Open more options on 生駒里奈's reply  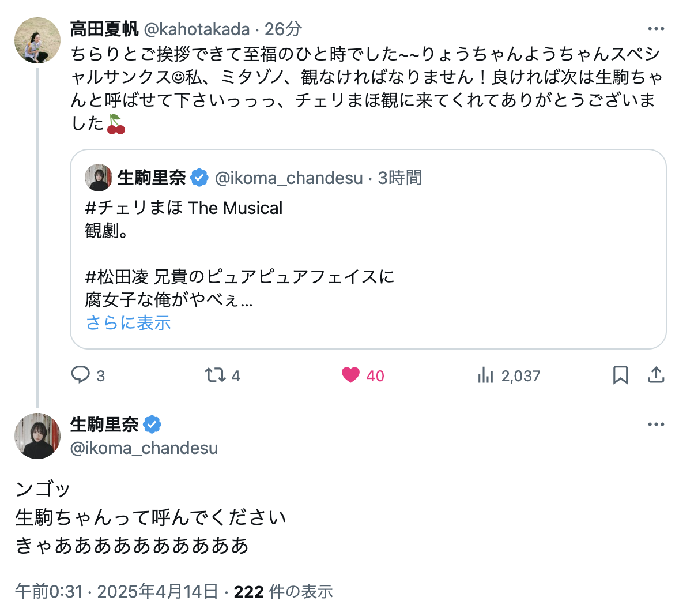point(656,425)
